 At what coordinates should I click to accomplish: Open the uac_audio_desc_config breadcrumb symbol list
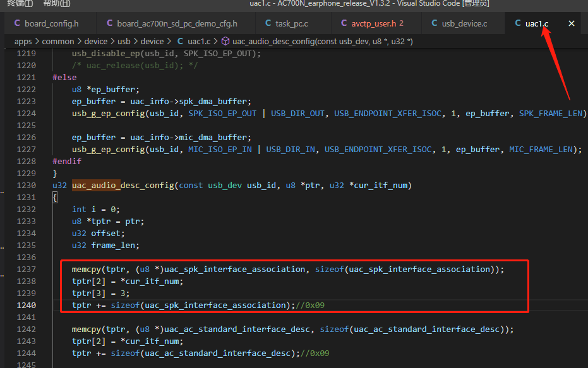pyautogui.click(x=323, y=41)
